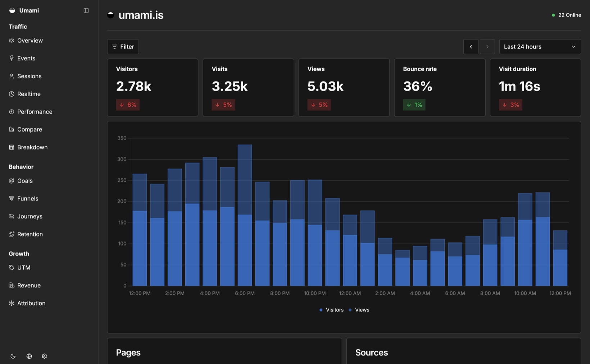Click the person icon next to Sessions
590x364 pixels.
(x=12, y=76)
